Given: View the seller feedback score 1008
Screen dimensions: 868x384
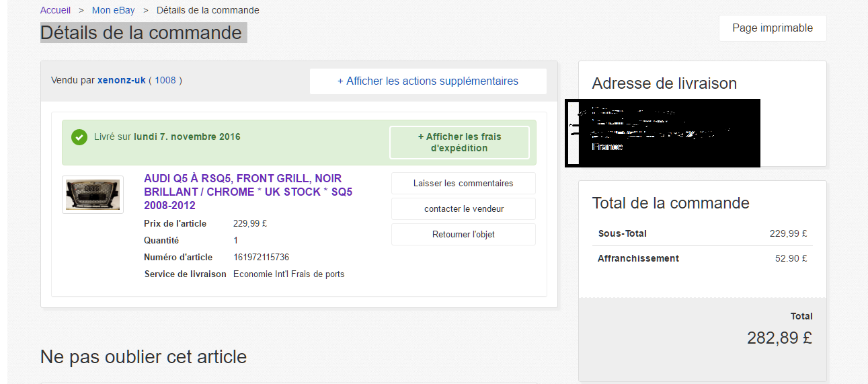Looking at the screenshot, I should point(165,80).
